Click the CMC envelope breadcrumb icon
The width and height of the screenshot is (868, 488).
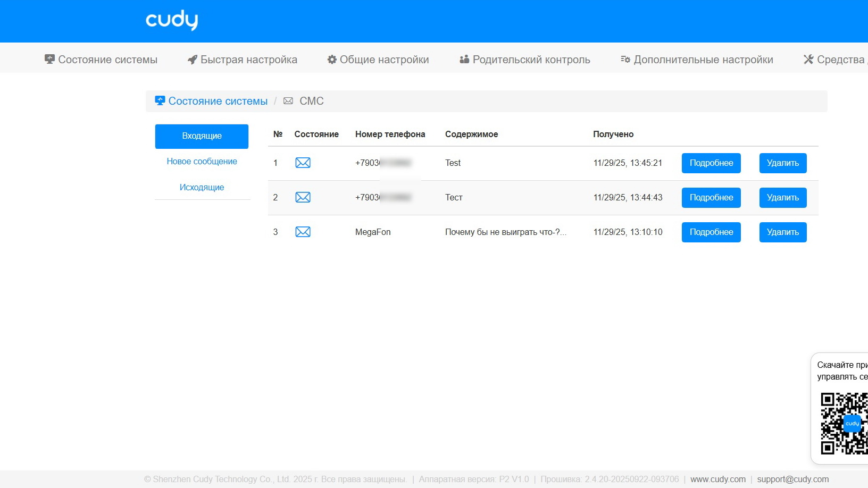click(x=288, y=101)
